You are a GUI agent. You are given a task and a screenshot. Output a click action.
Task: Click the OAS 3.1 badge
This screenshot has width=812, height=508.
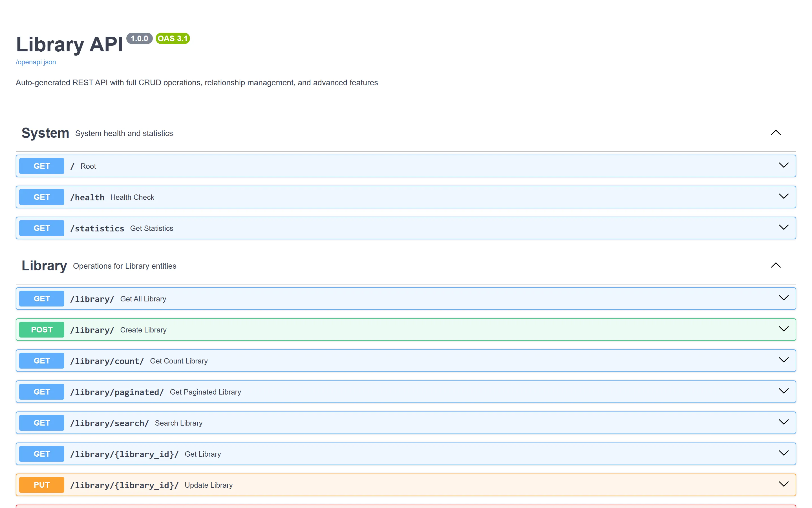[173, 38]
